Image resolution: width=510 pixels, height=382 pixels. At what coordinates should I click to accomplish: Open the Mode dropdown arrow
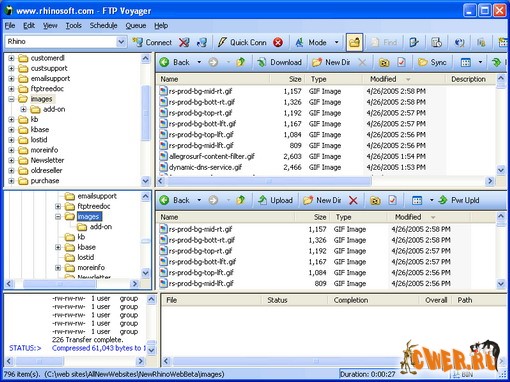point(336,42)
